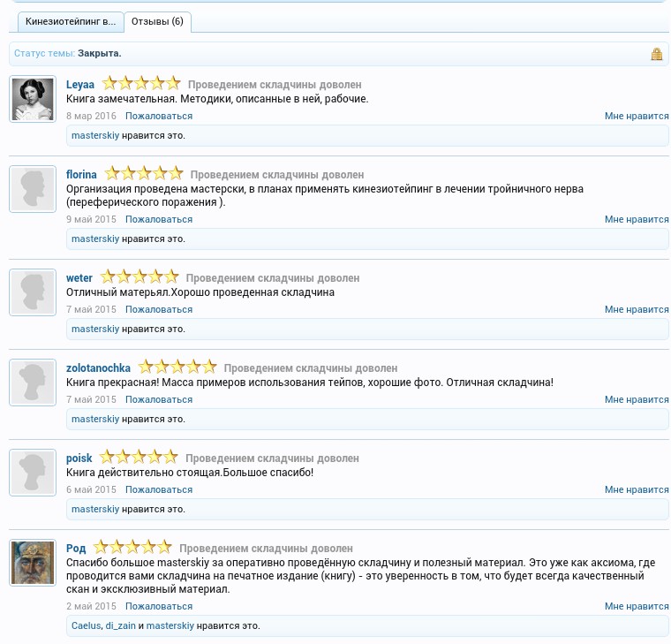
Task: Like Leyaa's review with Мне нравится
Action: pos(636,116)
